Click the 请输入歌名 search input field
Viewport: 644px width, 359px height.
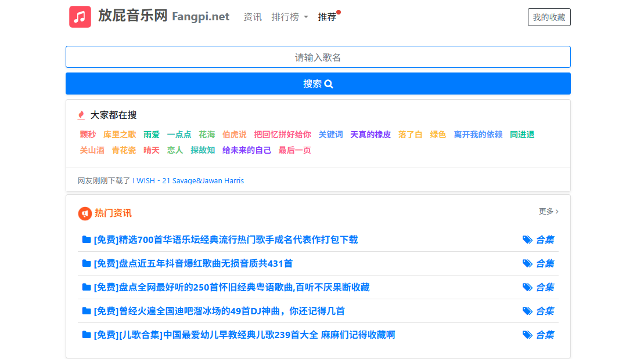tap(318, 57)
